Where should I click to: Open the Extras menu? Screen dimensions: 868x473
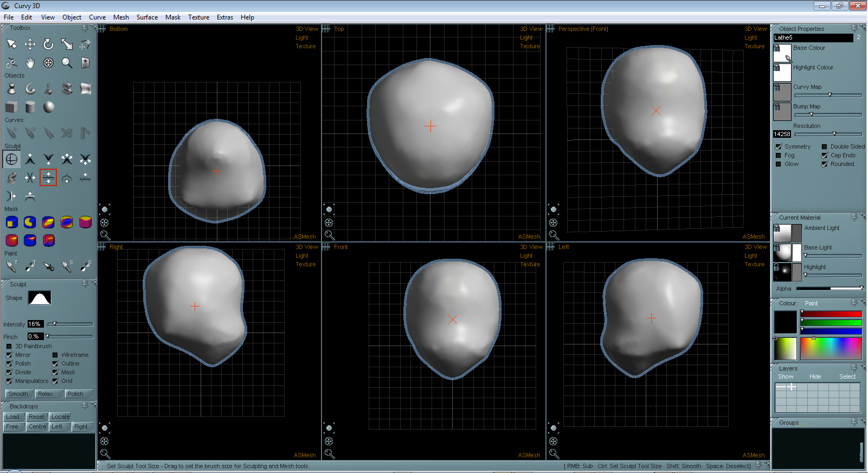[x=224, y=17]
